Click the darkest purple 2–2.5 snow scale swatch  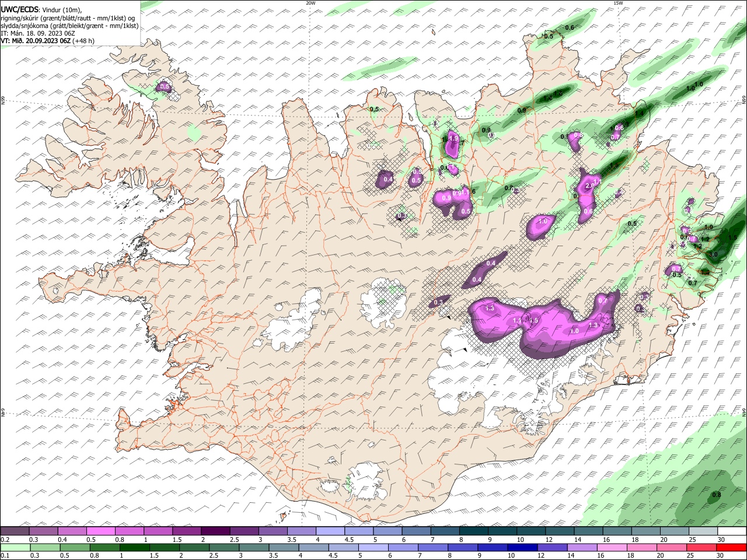[215, 531]
